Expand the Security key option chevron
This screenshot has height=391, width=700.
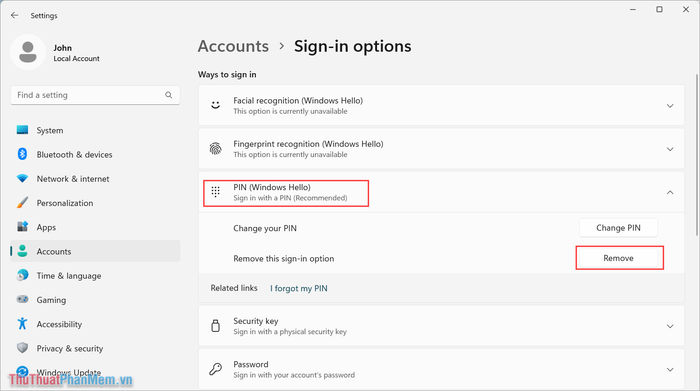(x=670, y=326)
